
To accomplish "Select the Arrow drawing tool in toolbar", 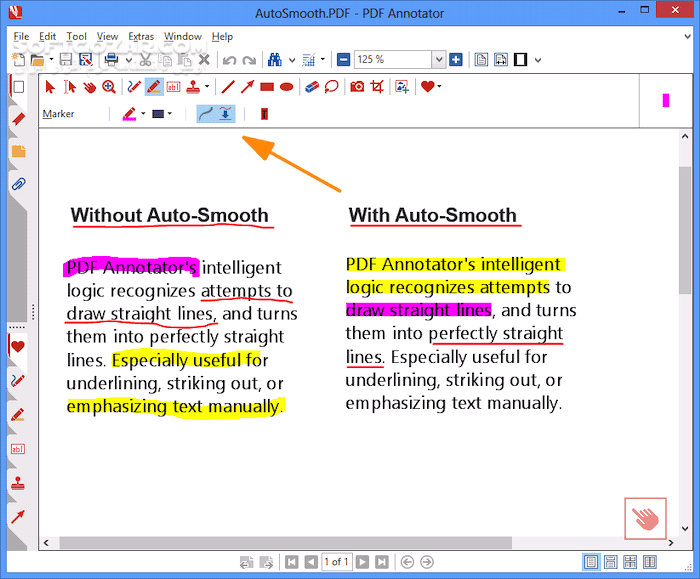I will point(247,87).
